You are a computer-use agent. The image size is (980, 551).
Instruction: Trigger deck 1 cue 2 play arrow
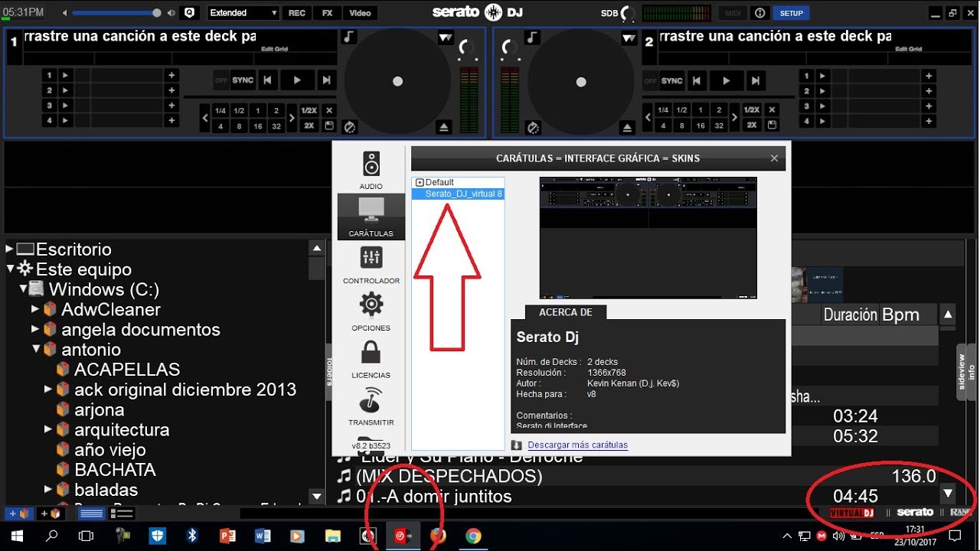pyautogui.click(x=65, y=90)
